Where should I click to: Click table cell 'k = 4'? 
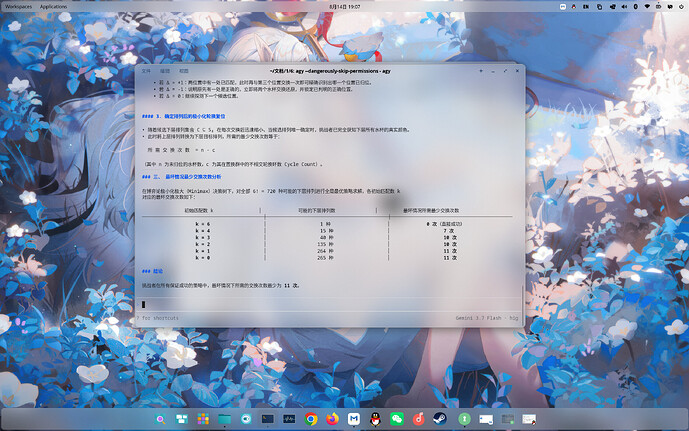coord(203,231)
